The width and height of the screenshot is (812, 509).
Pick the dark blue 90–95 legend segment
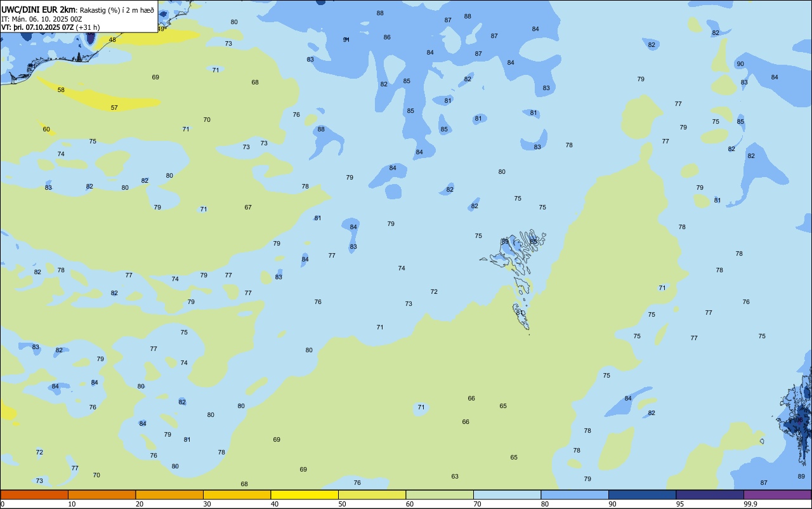click(x=642, y=494)
